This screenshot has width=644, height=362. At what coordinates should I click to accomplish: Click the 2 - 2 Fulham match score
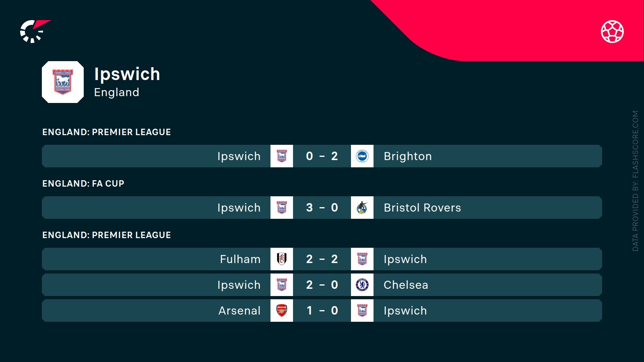322,259
